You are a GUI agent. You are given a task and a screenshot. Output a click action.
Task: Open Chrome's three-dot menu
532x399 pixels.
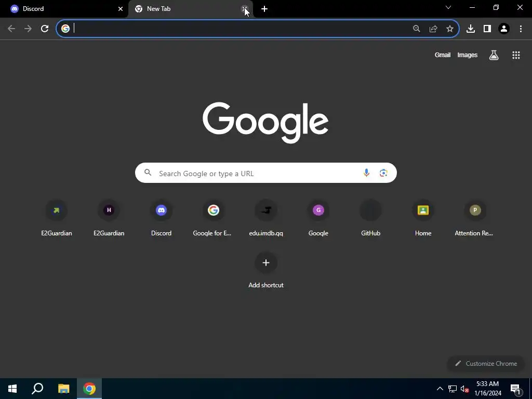pos(521,29)
